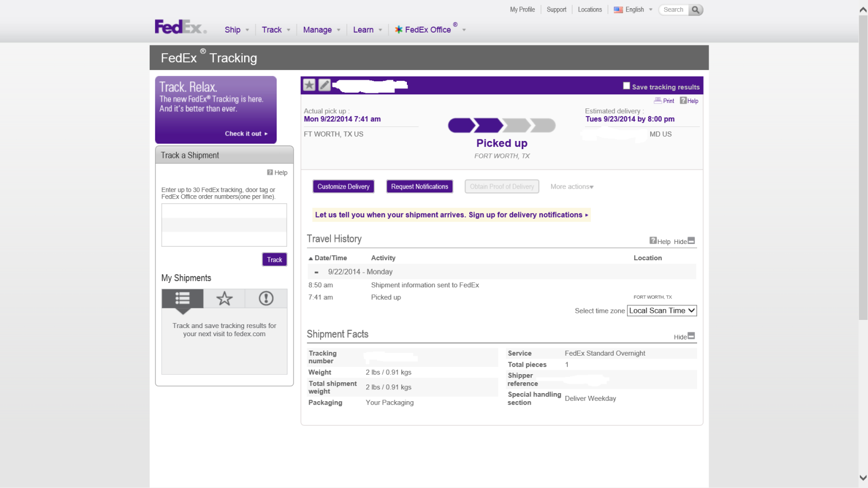Click 'Your Packaging' packaging value
The image size is (868, 488).
pyautogui.click(x=390, y=403)
